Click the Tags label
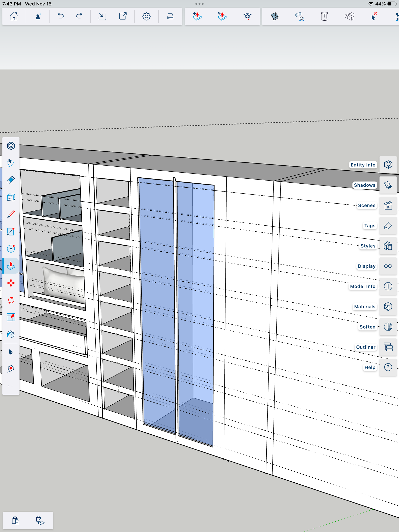Viewport: 399px width, 532px height. (x=369, y=226)
